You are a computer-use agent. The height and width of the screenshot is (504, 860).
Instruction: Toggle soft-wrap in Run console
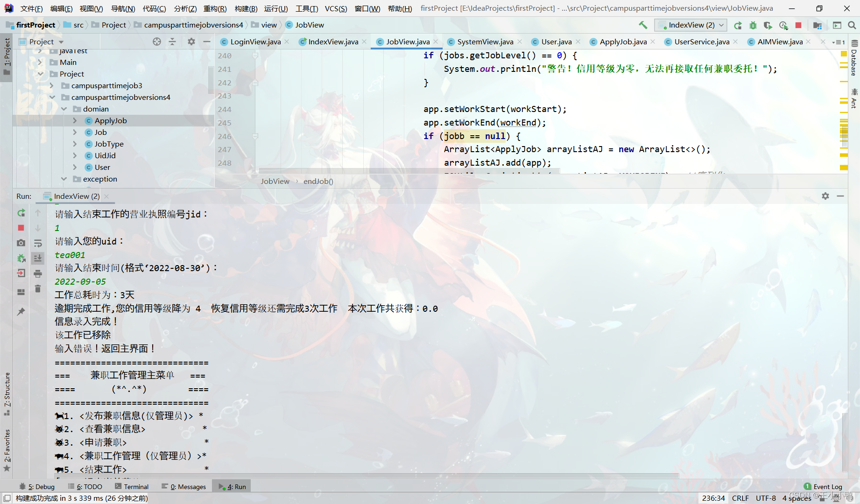point(38,243)
